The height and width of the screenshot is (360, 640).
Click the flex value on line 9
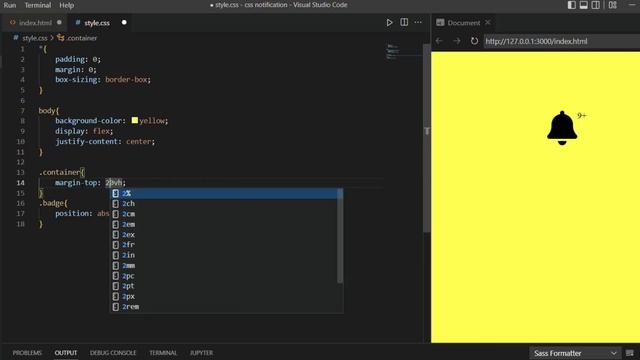[x=101, y=131]
